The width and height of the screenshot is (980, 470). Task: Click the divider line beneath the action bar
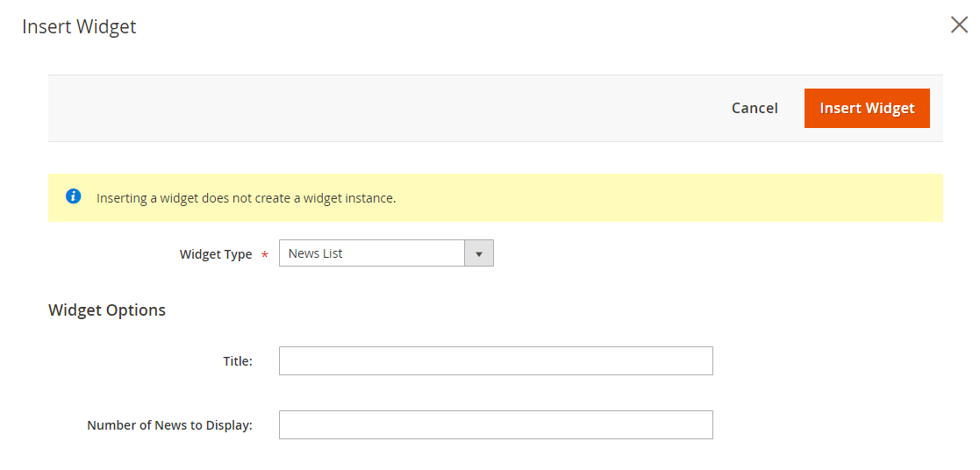pos(496,142)
